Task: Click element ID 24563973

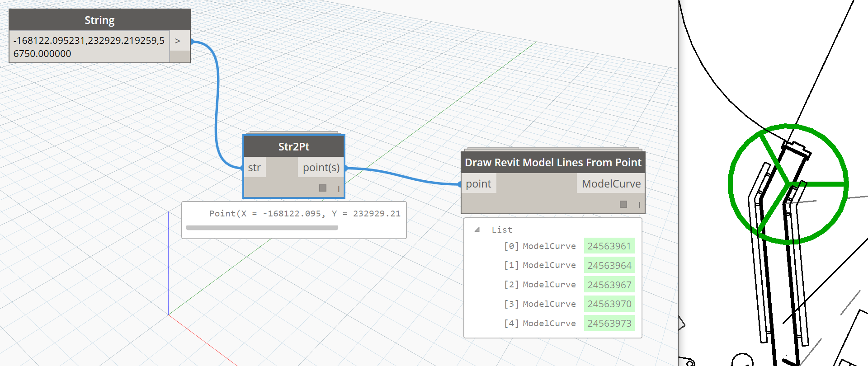Action: coord(609,324)
